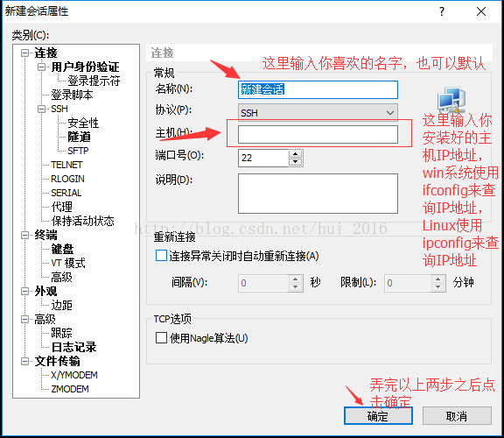Decrease 间隔 seconds with down arrow

point(296,287)
